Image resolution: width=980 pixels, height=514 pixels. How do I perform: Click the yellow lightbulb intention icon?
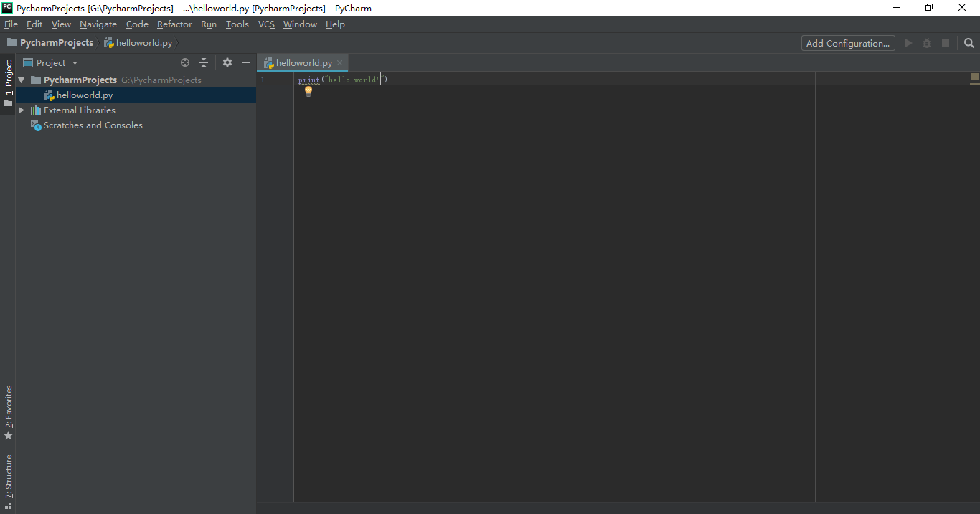308,92
